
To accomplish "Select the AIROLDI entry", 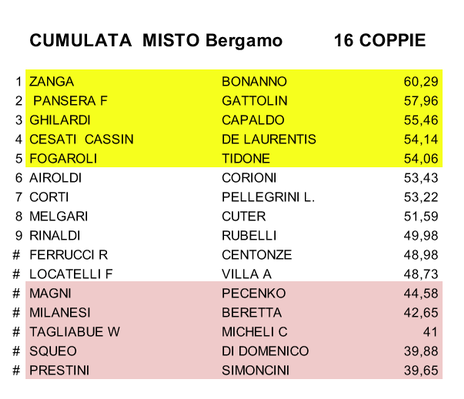I will [x=55, y=178].
